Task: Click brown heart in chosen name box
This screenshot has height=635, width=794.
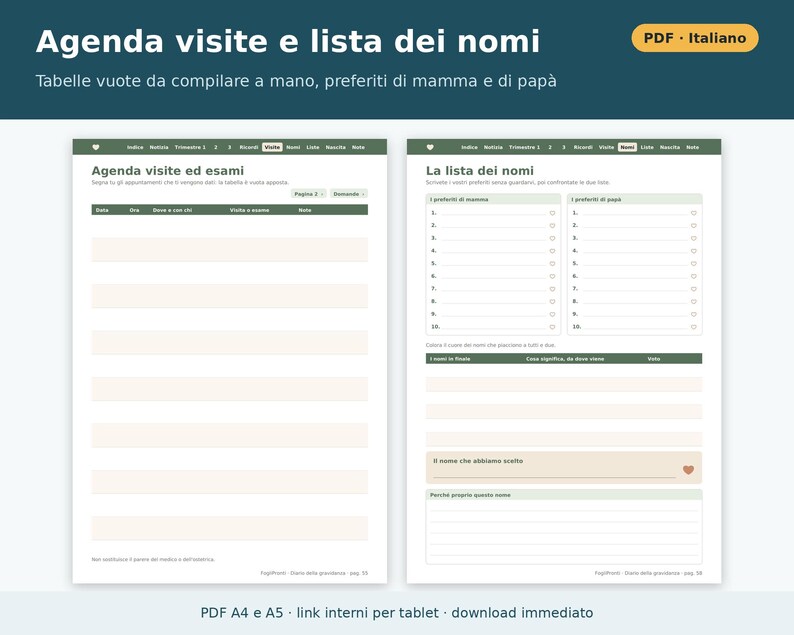Action: click(x=688, y=470)
